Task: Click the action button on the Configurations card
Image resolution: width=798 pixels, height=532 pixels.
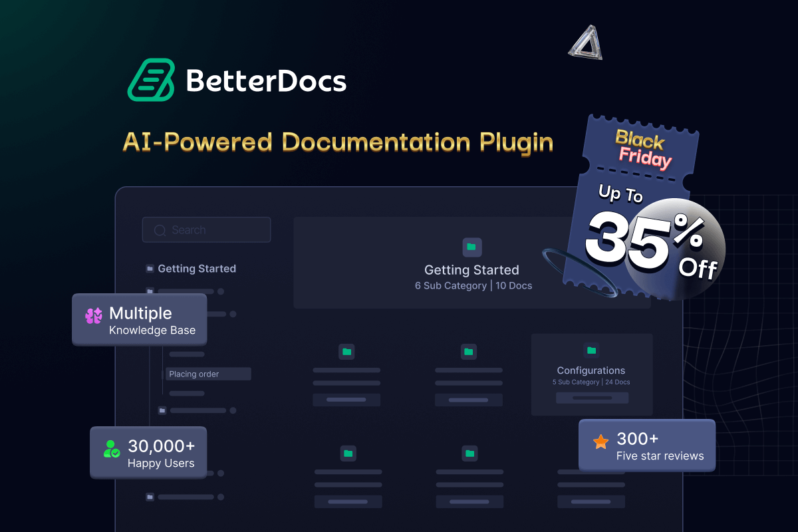Action: coord(591,397)
